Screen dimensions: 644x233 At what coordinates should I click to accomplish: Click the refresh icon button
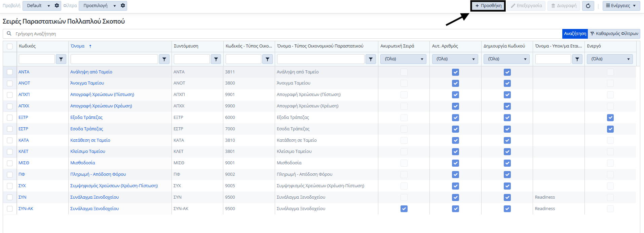588,6
